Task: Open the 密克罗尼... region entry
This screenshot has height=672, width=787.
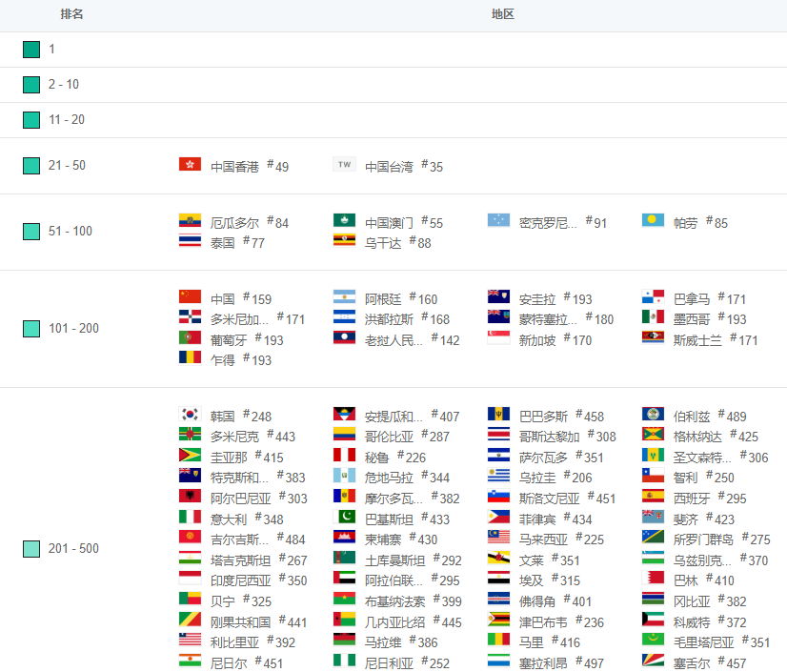Action: (x=548, y=222)
